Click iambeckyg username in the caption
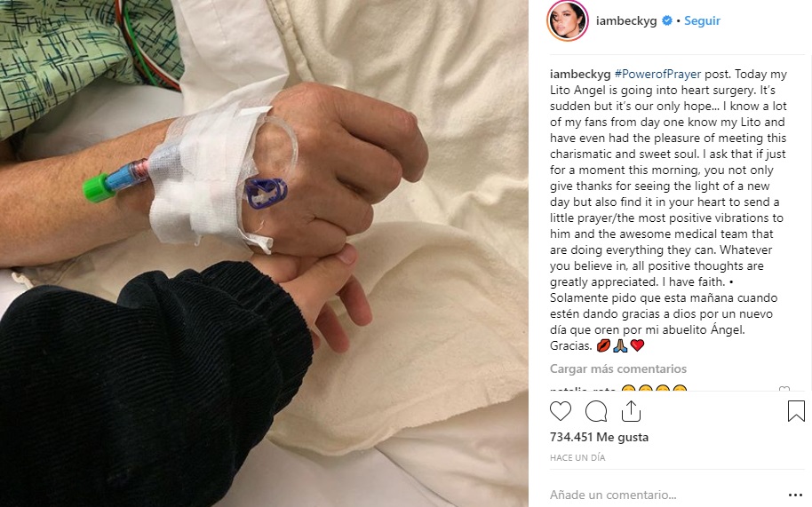Screen dimensions: 812x507 click(x=580, y=74)
